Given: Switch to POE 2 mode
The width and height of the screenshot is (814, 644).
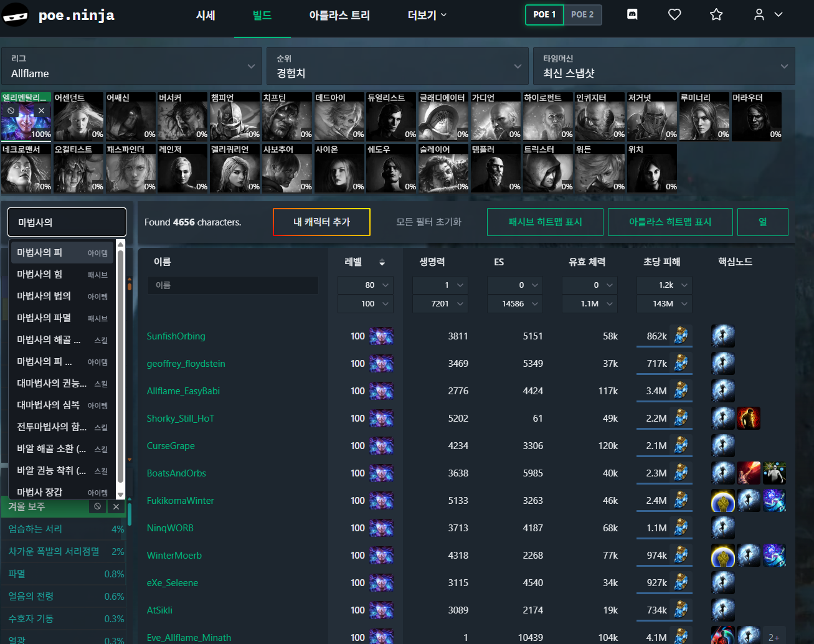Looking at the screenshot, I should [582, 14].
